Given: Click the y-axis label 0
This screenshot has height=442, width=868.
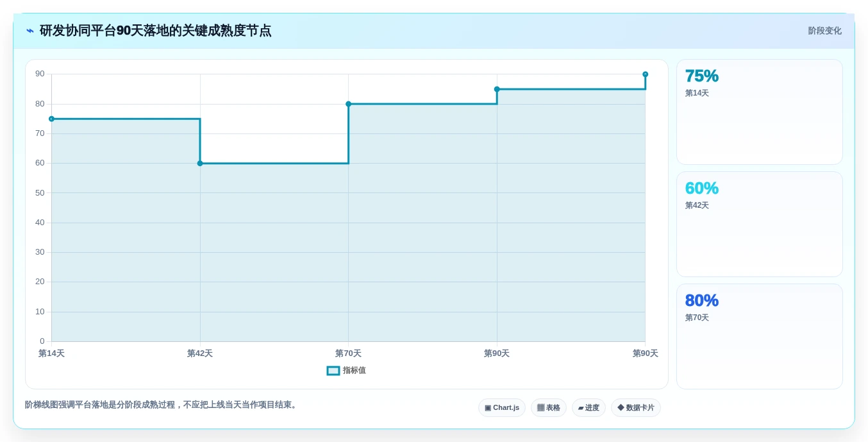Looking at the screenshot, I should (x=42, y=341).
